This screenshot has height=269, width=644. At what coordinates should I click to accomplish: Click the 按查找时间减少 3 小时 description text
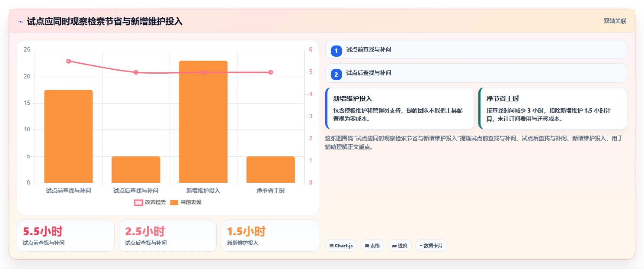tap(548, 114)
